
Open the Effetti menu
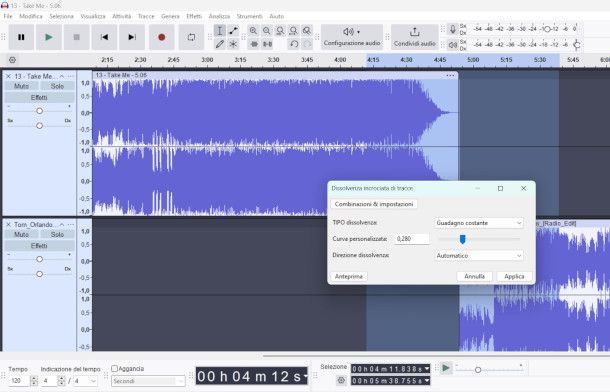[194, 16]
